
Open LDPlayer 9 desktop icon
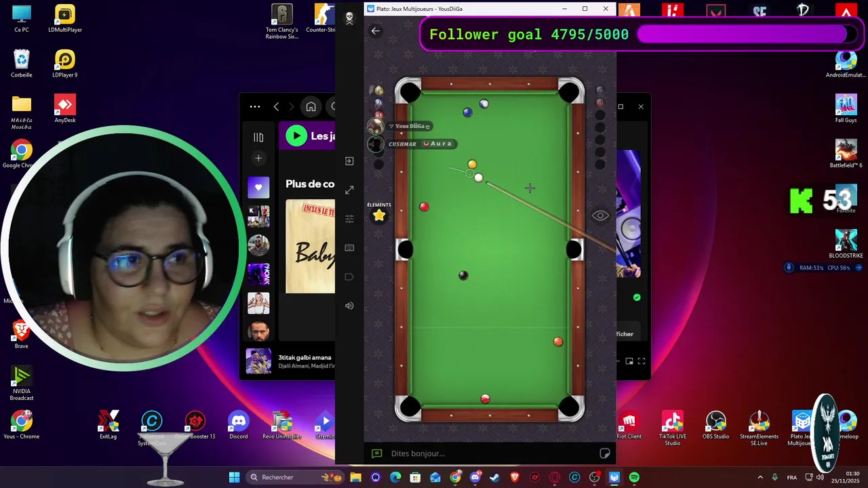coord(65,64)
